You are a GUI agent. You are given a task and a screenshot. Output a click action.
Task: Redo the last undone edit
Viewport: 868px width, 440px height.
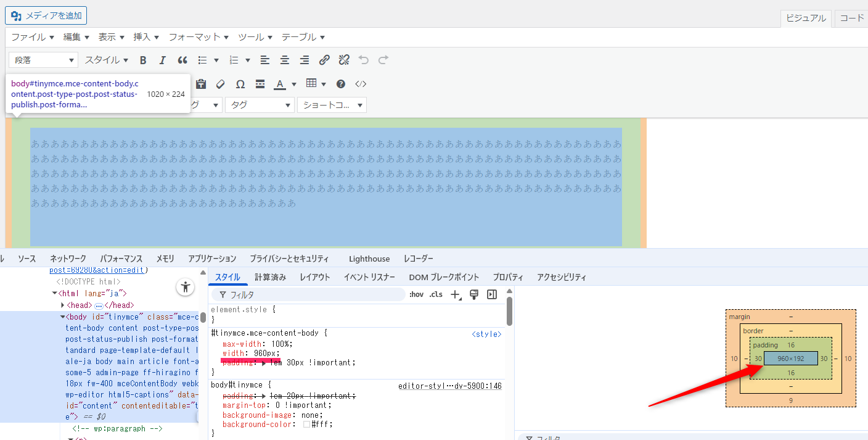[383, 60]
